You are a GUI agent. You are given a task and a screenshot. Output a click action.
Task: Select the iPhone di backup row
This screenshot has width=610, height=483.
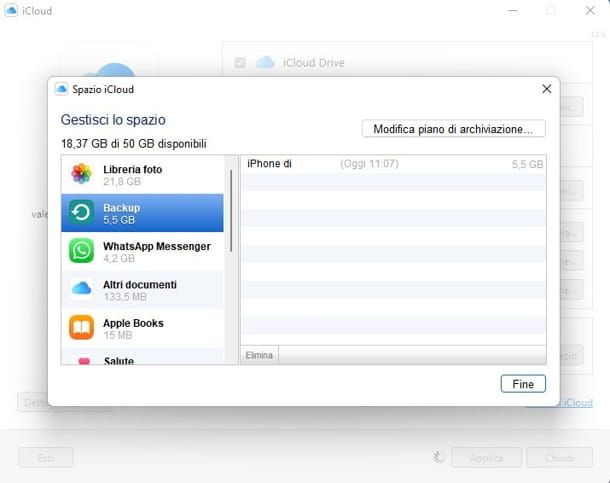point(393,164)
